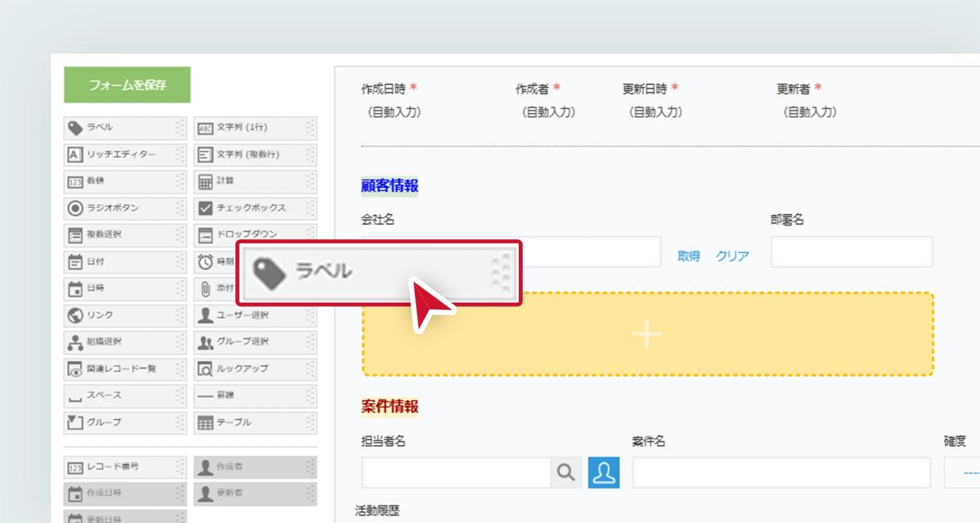Click the 部署名 input field
980x523 pixels.
click(852, 252)
